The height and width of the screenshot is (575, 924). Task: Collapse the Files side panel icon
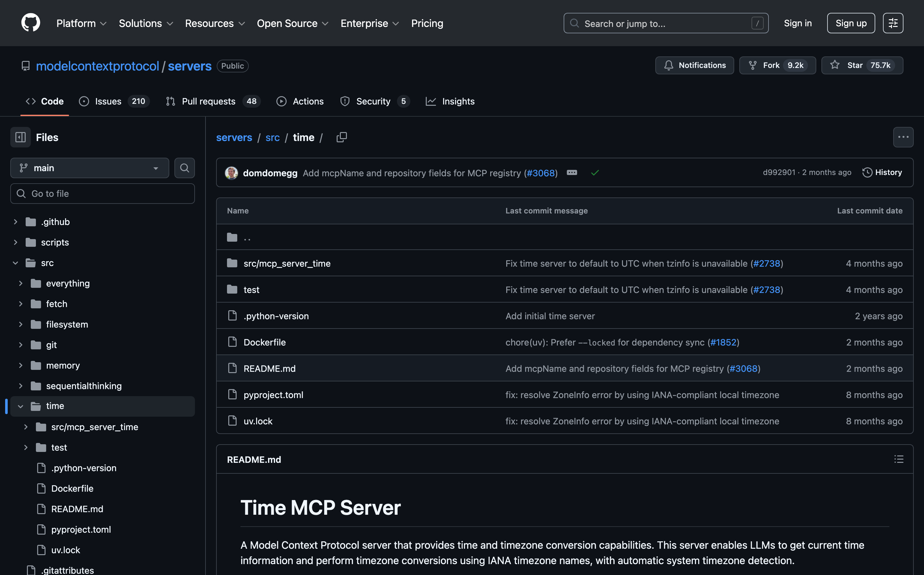pyautogui.click(x=21, y=137)
